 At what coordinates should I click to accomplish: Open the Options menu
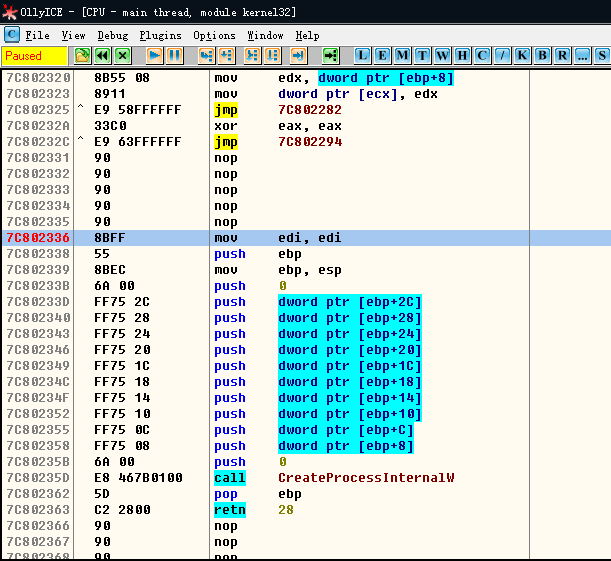214,35
